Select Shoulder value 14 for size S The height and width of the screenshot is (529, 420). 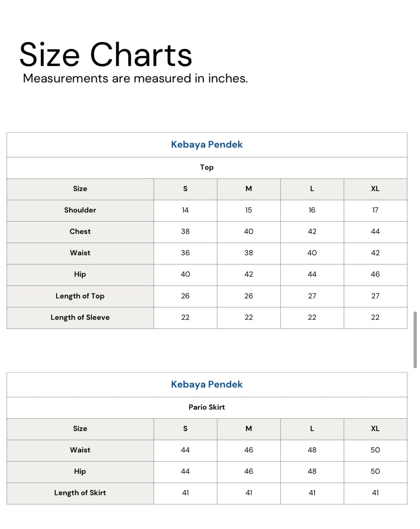(185, 210)
